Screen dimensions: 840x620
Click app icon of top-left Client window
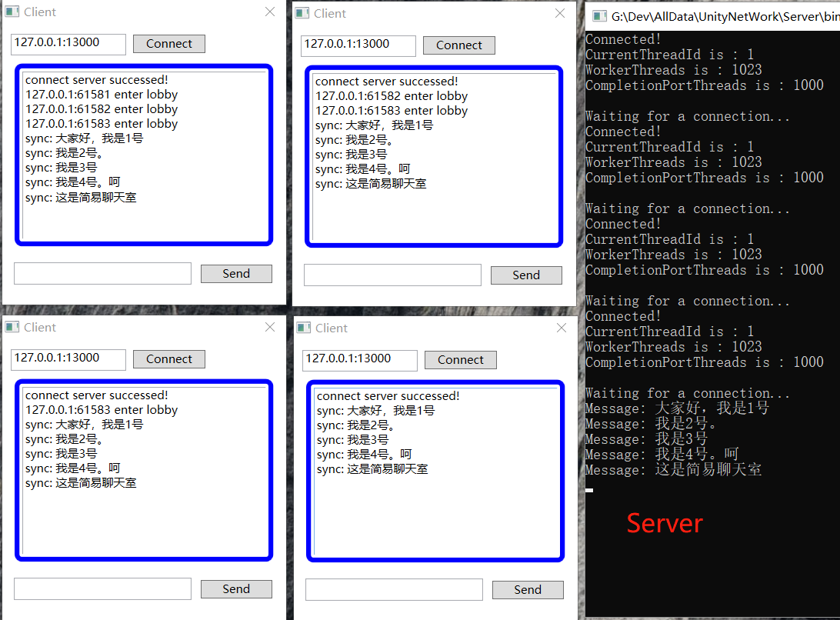12,12
